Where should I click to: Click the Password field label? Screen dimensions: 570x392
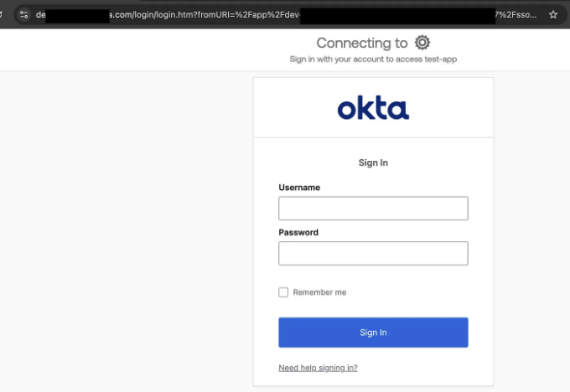tap(298, 233)
